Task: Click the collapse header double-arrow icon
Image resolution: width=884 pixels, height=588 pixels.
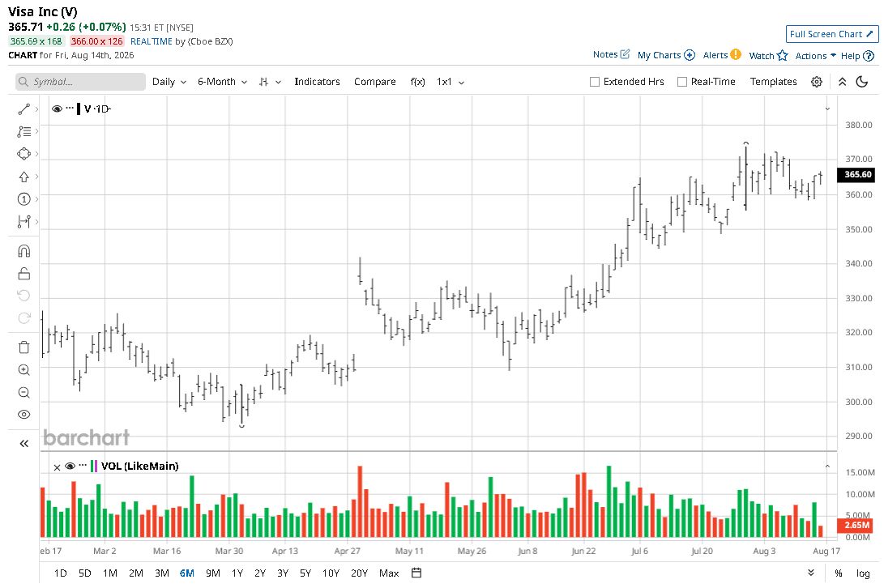Action: point(843,82)
